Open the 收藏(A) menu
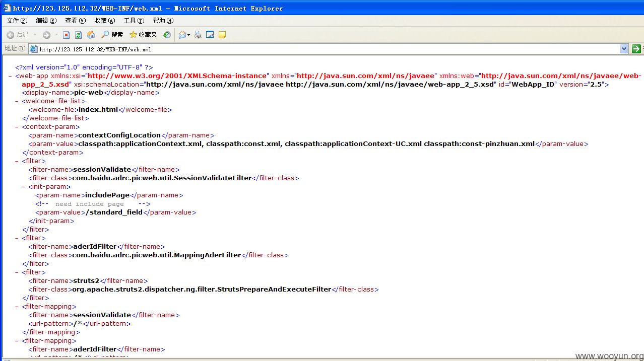 104,21
